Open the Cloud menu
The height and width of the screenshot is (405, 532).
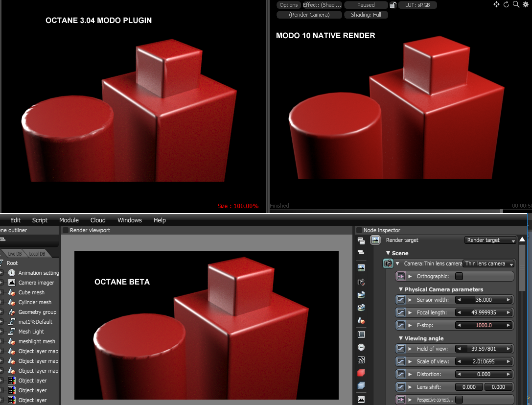pos(98,220)
